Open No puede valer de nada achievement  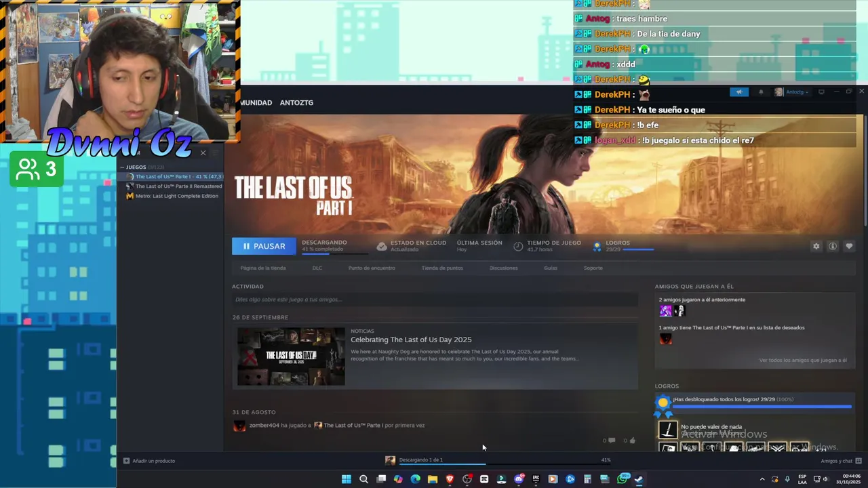tap(711, 427)
